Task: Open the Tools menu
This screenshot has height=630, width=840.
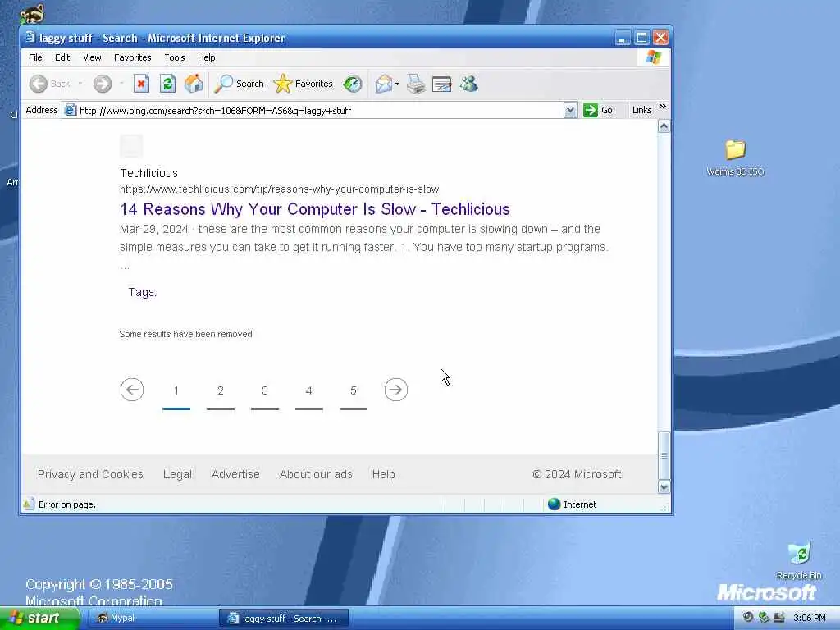Action: pyautogui.click(x=175, y=57)
